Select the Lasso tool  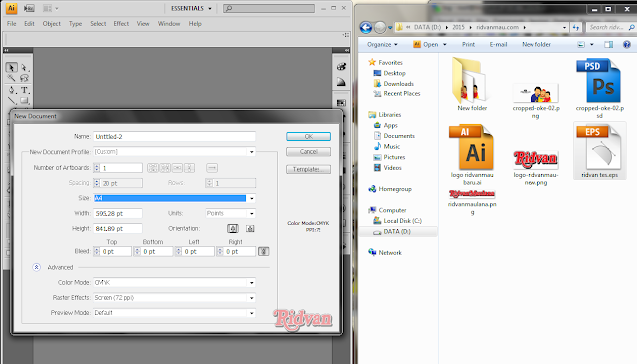[x=24, y=78]
